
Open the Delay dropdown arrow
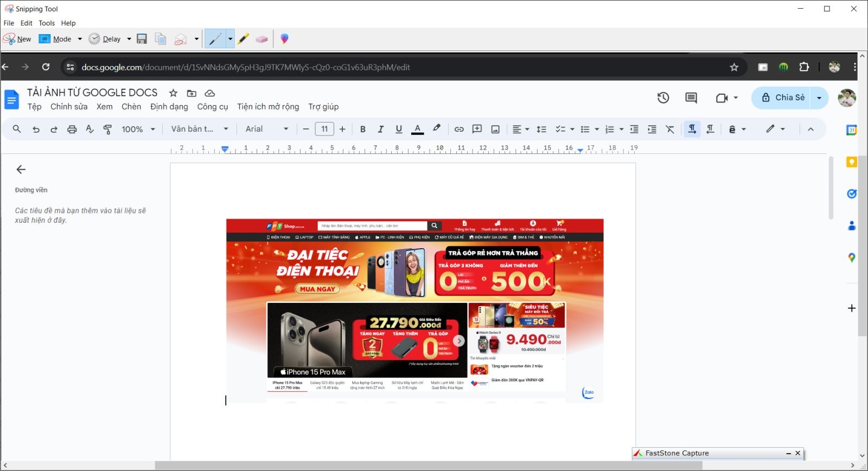point(129,39)
